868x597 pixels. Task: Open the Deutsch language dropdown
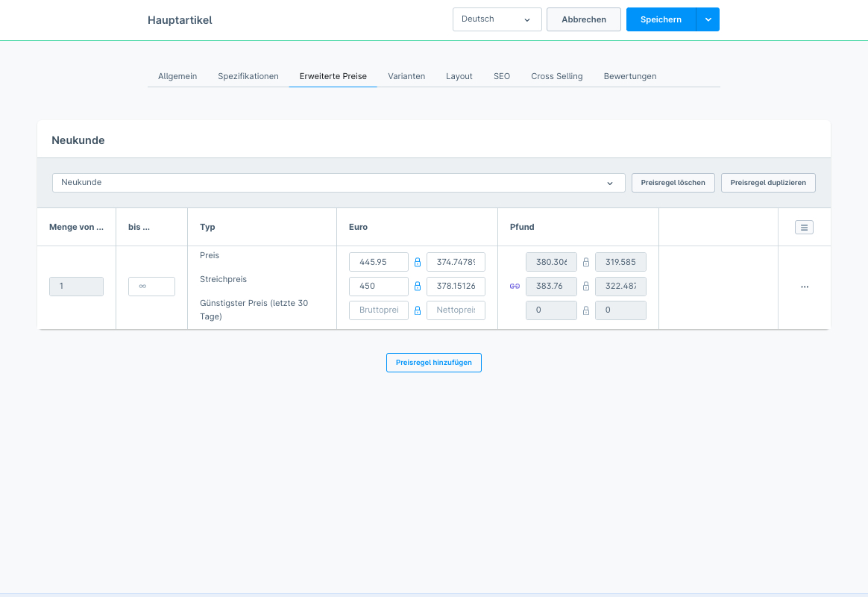tap(497, 19)
